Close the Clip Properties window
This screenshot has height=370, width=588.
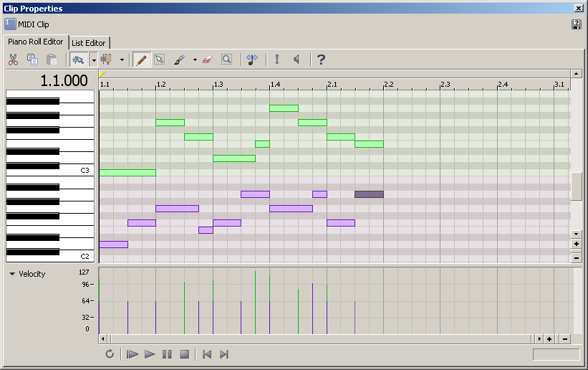[578, 8]
